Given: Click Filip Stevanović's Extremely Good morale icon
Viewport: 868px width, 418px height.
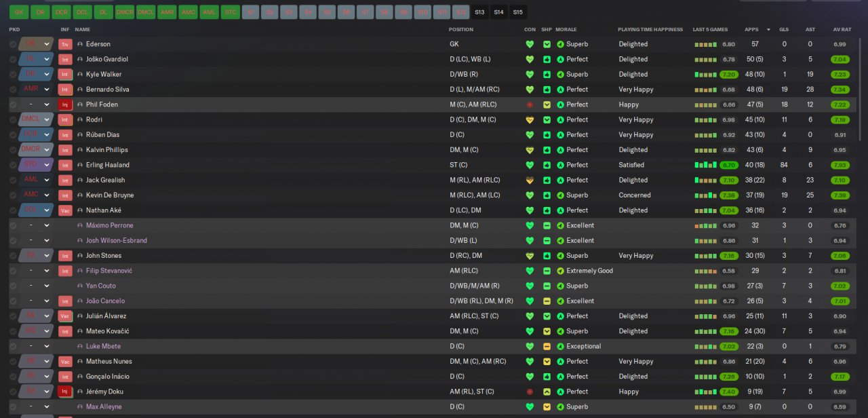Looking at the screenshot, I should tap(560, 271).
